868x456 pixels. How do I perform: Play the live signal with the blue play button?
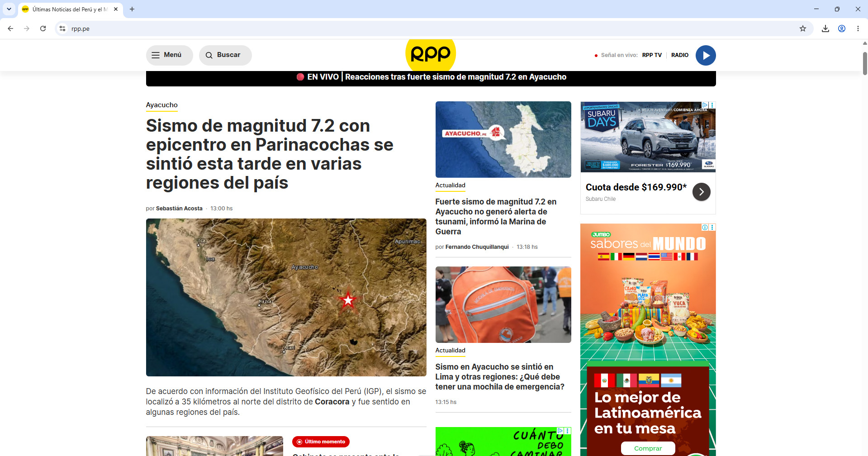click(x=706, y=55)
